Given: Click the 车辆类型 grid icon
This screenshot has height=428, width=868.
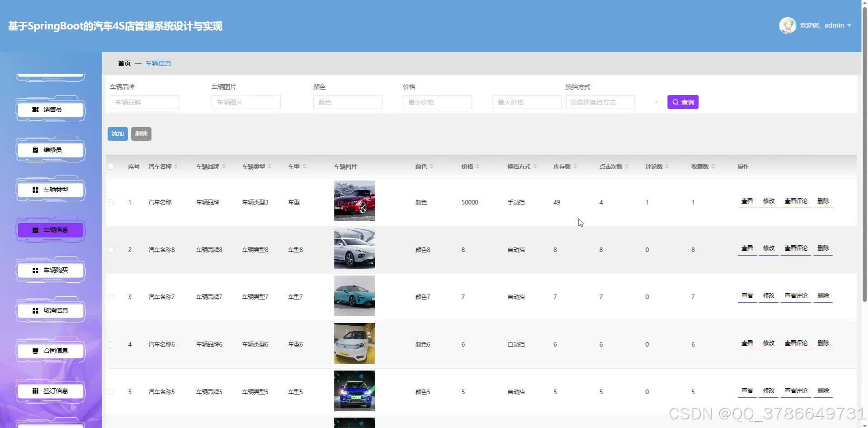Looking at the screenshot, I should [35, 190].
